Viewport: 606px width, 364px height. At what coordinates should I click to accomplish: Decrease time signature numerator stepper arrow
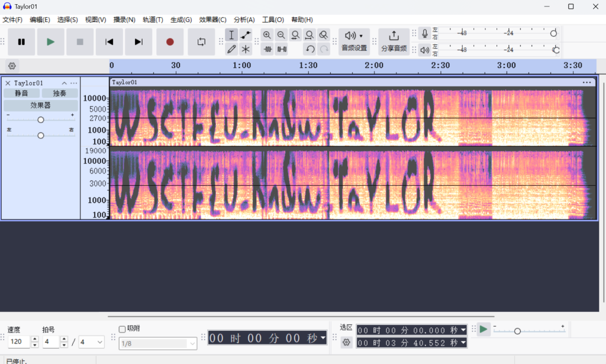64,344
